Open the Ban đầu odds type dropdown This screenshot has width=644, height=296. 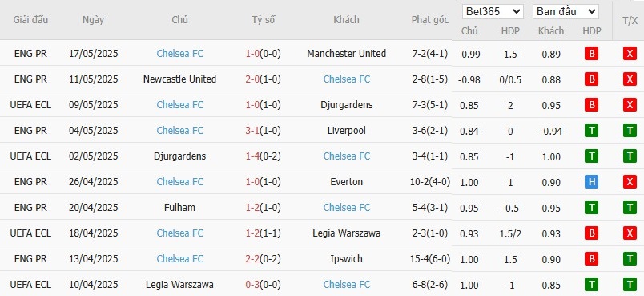click(566, 12)
